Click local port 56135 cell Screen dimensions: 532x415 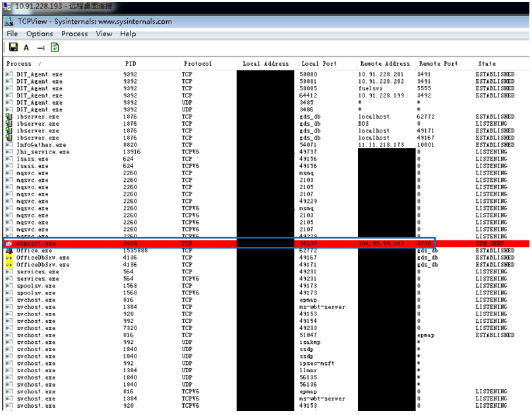click(x=308, y=377)
